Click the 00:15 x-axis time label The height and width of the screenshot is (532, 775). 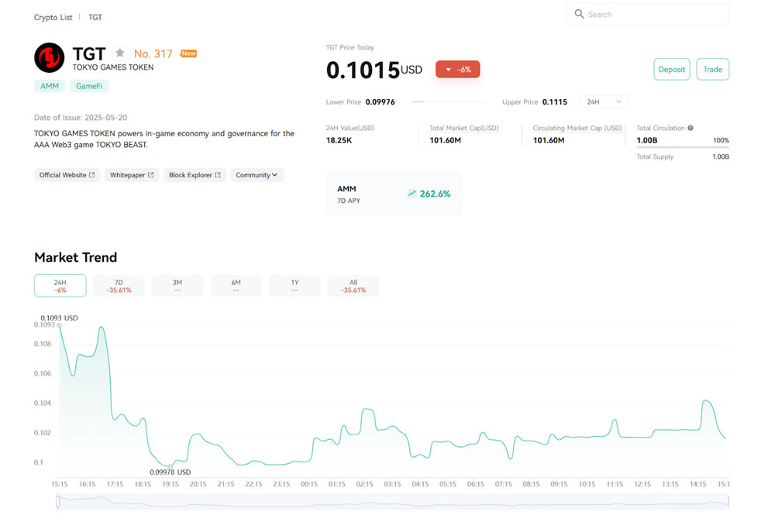pyautogui.click(x=309, y=484)
